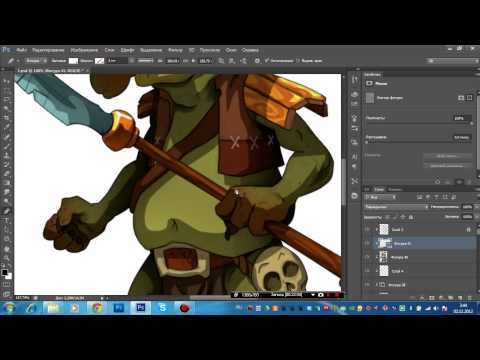This screenshot has height=360, width=480.
Task: Toggle eye of bottom visible Фигура layer
Action: [368, 285]
